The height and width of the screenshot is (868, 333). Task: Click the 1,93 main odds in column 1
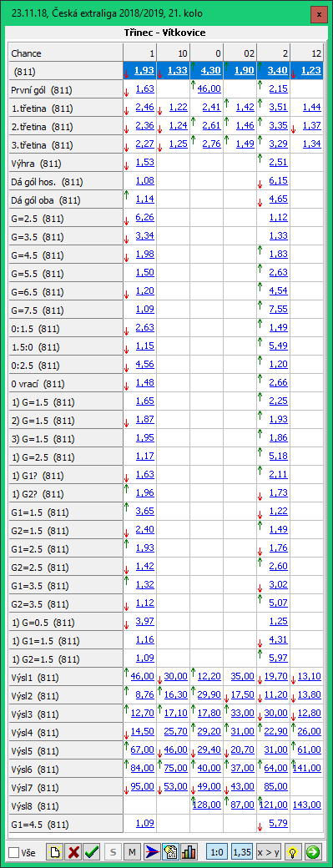(x=144, y=71)
